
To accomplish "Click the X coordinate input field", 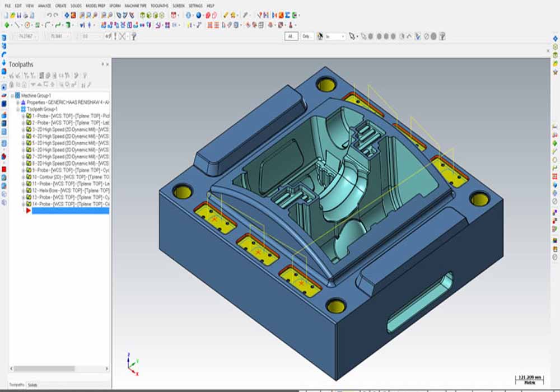I will (25, 36).
